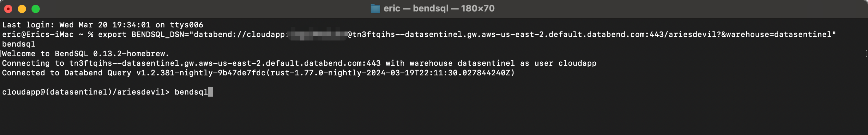Close the terminal window with red button
The width and height of the screenshot is (868, 135).
pyautogui.click(x=8, y=9)
